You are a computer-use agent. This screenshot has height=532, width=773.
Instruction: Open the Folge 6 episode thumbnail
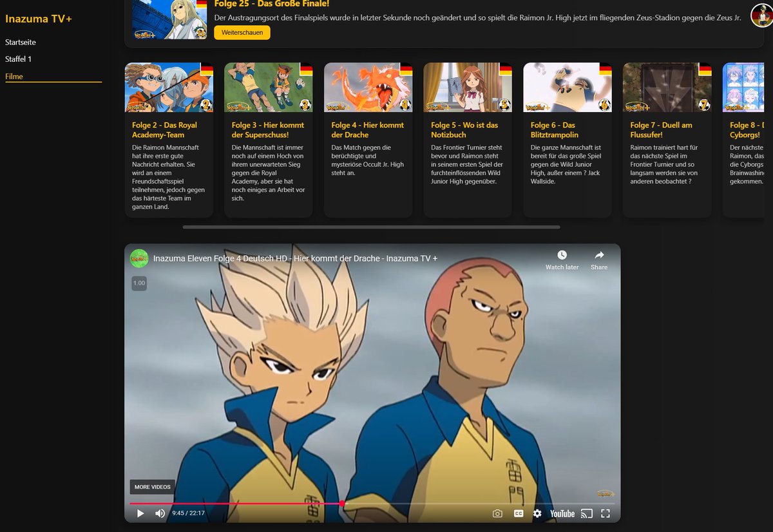pyautogui.click(x=567, y=87)
